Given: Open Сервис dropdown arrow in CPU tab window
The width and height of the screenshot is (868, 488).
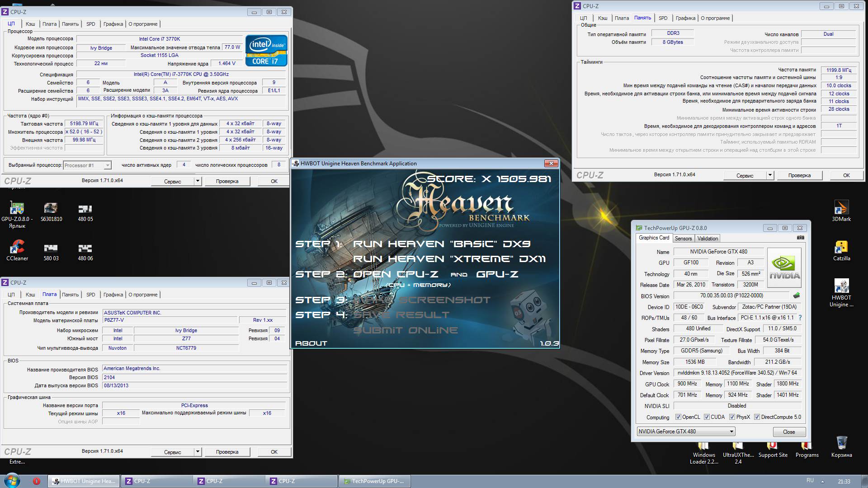Looking at the screenshot, I should click(x=198, y=181).
